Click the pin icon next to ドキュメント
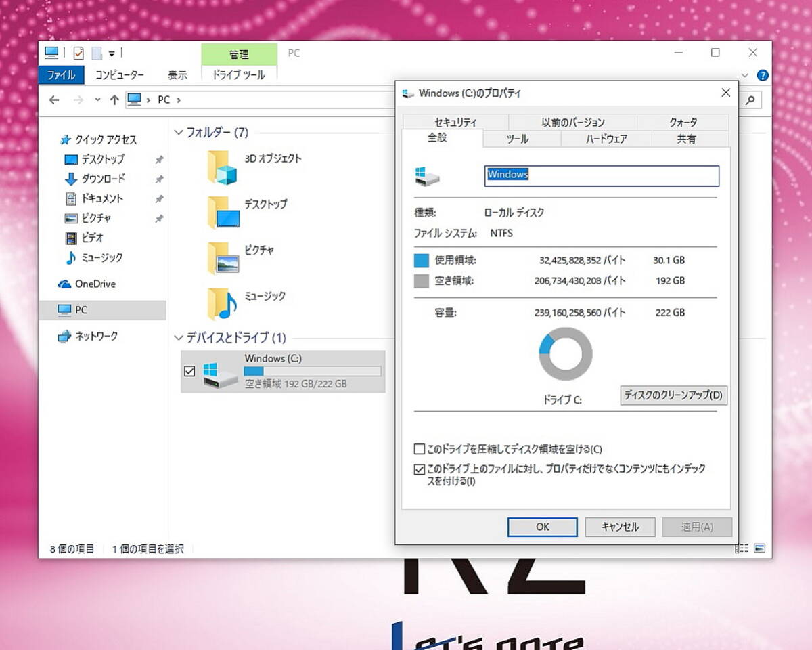The width and height of the screenshot is (812, 650). point(159,199)
